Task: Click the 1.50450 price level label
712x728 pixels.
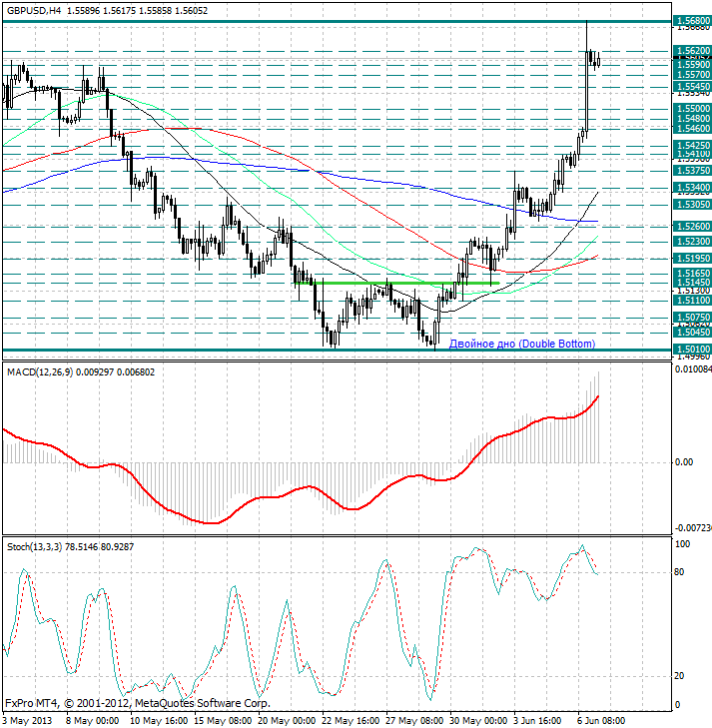Action: point(692,332)
